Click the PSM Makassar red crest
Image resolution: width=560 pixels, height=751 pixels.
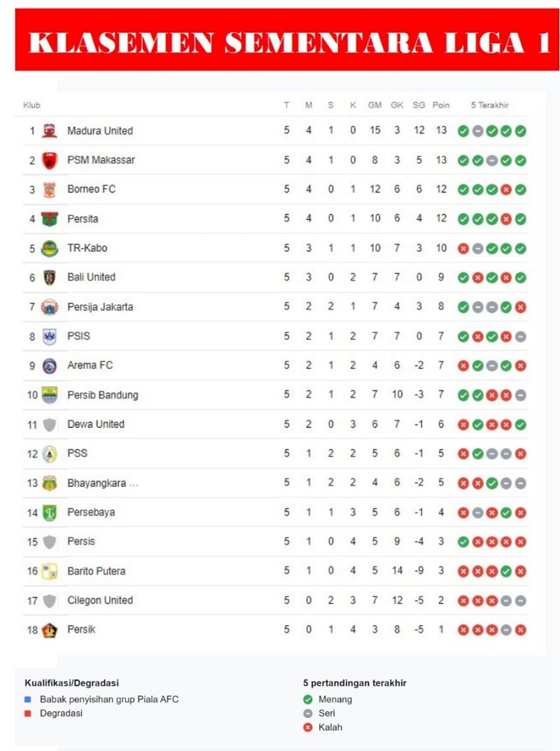coord(49,160)
